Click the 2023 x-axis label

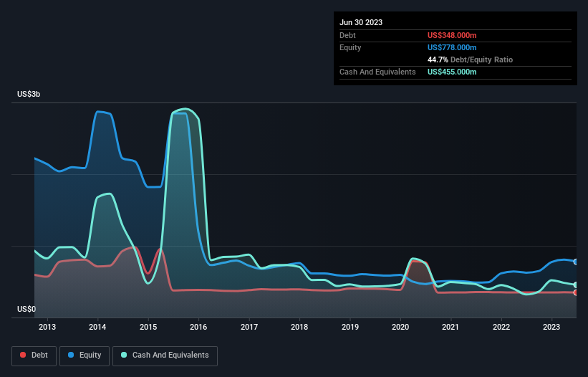click(x=551, y=327)
